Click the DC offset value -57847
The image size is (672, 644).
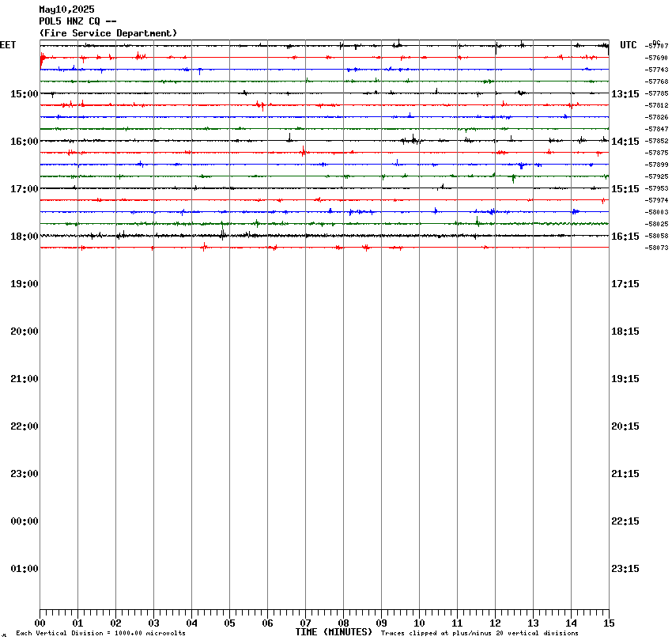[656, 129]
